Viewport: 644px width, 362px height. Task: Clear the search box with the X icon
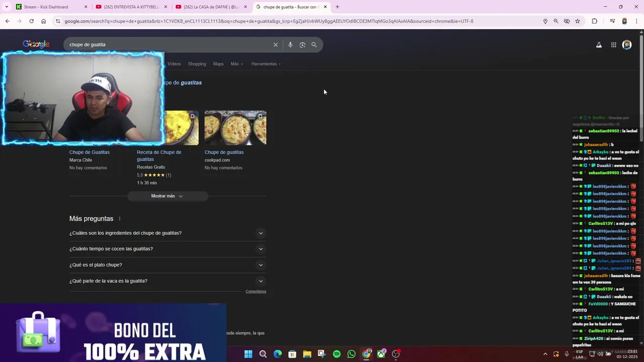pyautogui.click(x=276, y=45)
